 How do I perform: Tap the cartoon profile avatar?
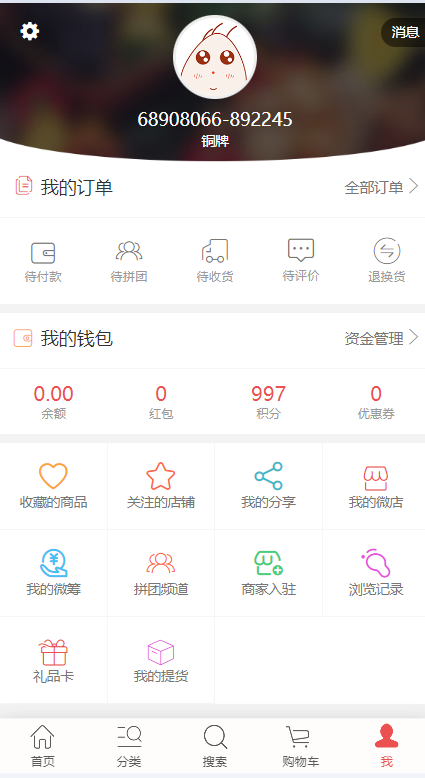click(215, 57)
